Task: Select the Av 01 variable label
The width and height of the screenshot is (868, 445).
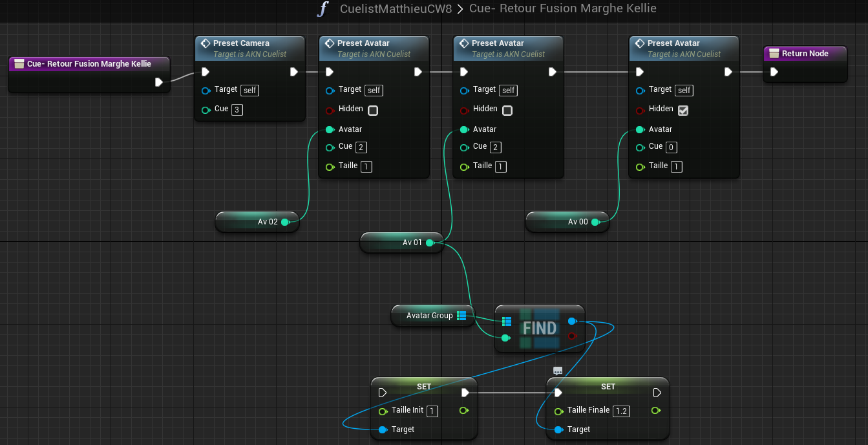Action: click(x=412, y=243)
